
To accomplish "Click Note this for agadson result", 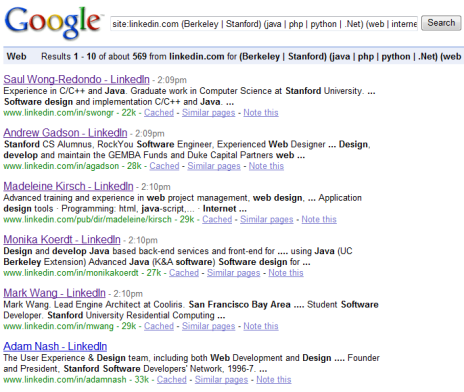I will (x=266, y=166).
